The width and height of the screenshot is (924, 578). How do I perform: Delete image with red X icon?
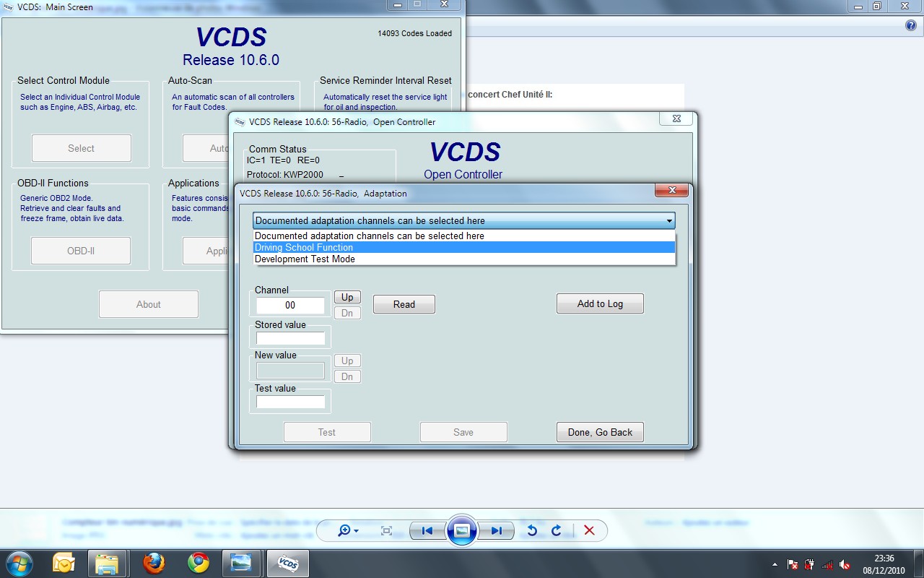pos(589,531)
